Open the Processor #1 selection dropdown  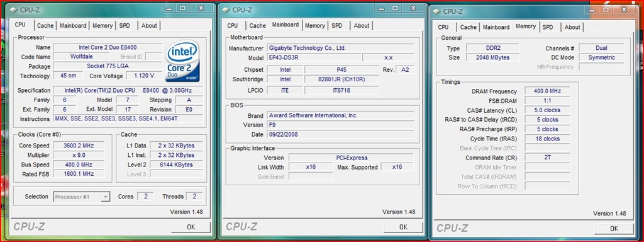[x=82, y=197]
